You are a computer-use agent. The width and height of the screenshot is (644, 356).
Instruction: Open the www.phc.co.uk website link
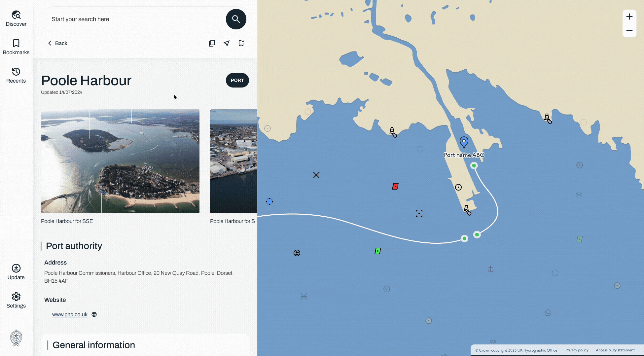69,314
